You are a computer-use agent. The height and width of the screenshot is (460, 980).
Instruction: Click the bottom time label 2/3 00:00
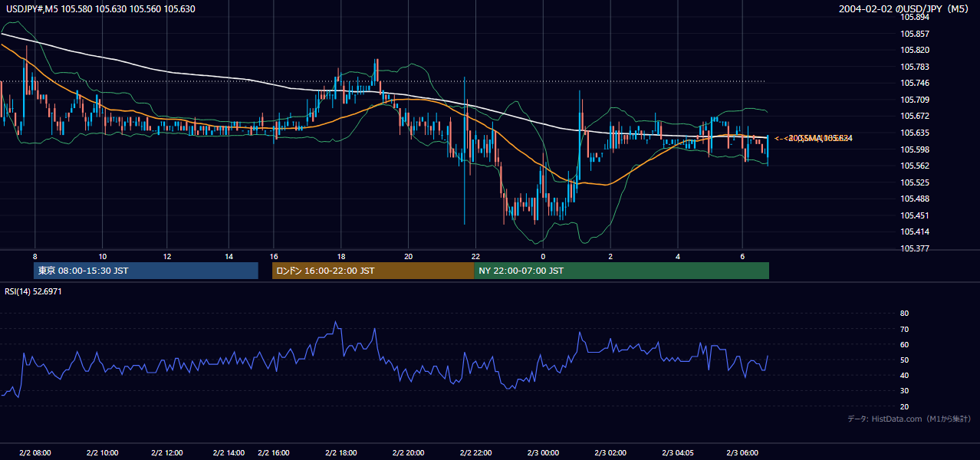click(543, 453)
